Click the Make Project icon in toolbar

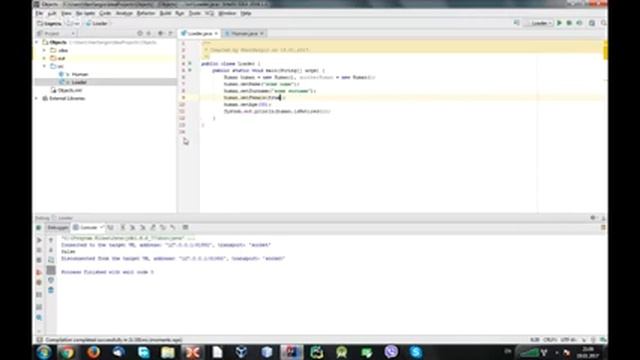tap(517, 23)
